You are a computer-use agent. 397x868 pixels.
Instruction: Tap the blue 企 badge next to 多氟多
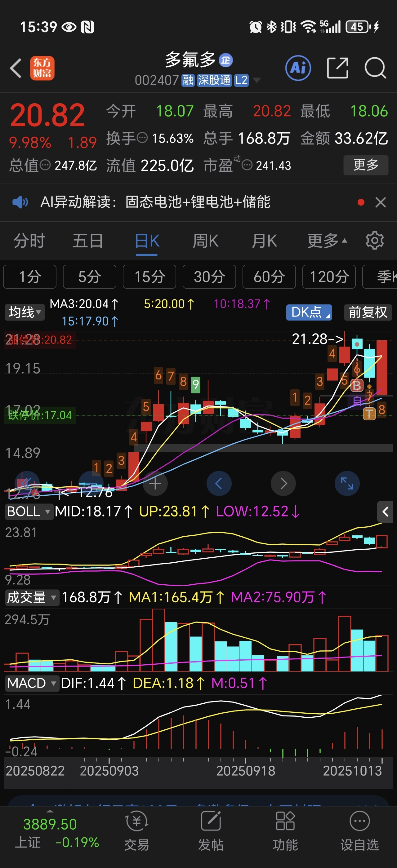pos(225,60)
